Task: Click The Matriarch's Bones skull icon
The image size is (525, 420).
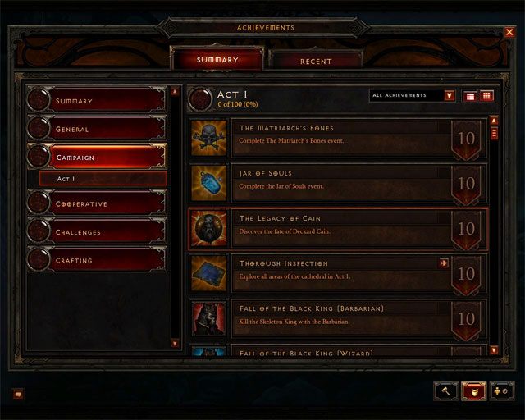Action: coord(209,138)
